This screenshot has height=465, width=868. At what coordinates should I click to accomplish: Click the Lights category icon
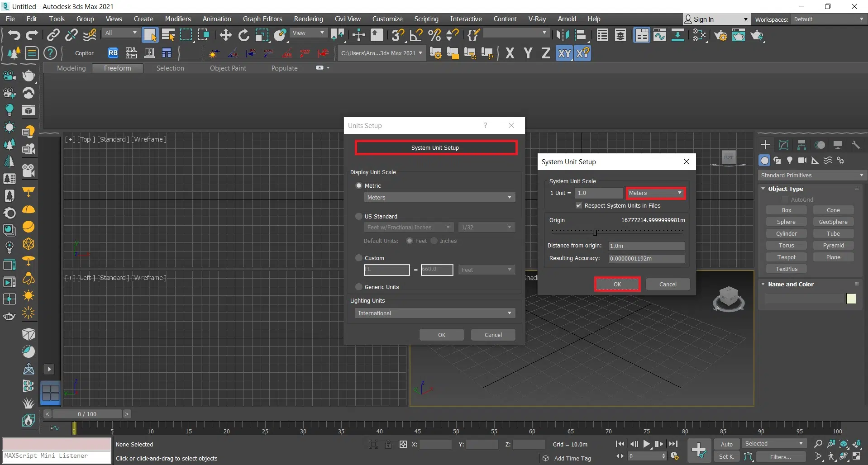790,161
